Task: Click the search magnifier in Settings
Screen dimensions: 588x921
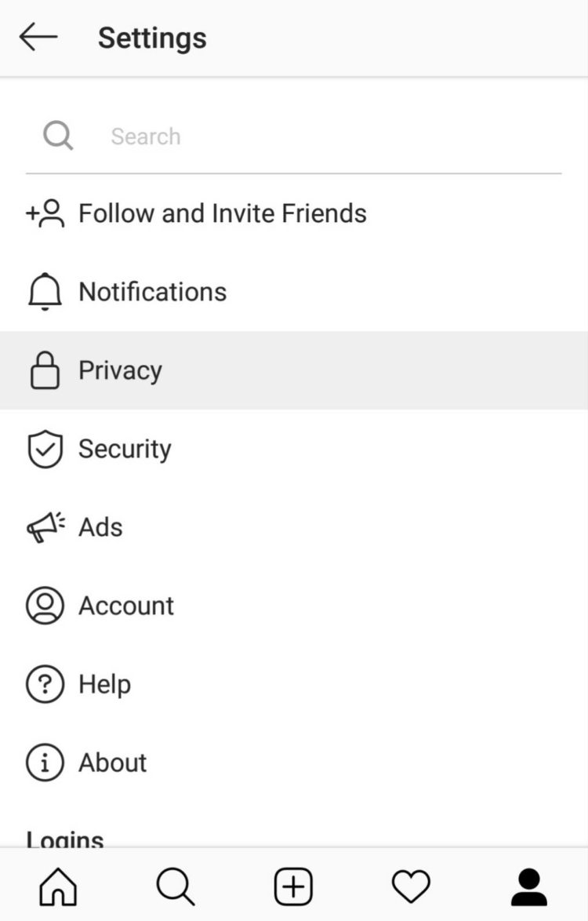Action: point(58,136)
